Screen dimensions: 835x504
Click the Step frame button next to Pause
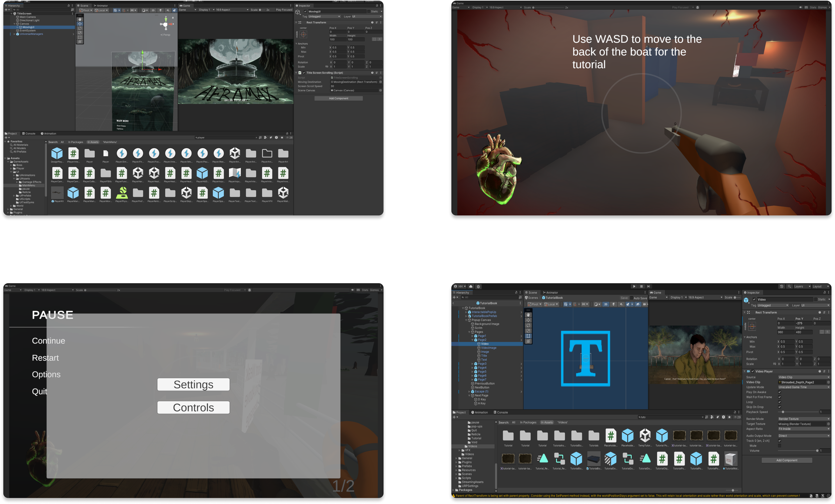pos(648,286)
